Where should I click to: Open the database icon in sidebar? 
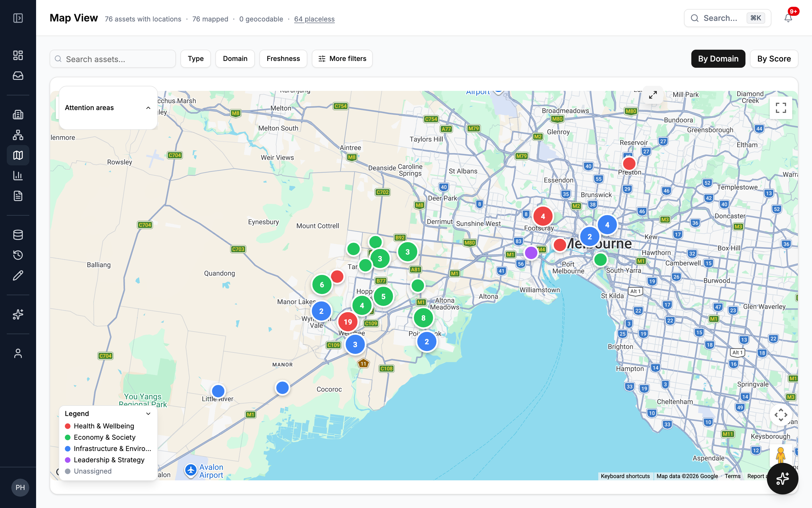18,235
